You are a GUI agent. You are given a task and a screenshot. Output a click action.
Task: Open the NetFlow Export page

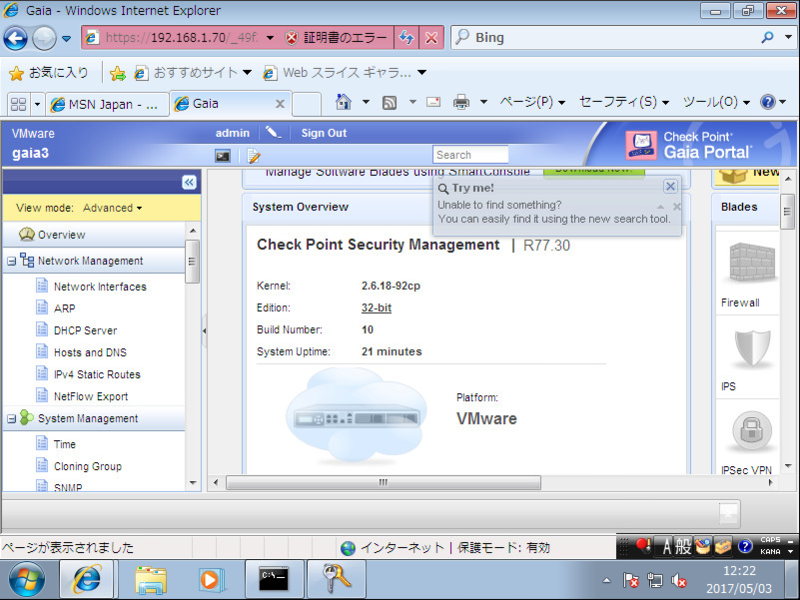[91, 396]
